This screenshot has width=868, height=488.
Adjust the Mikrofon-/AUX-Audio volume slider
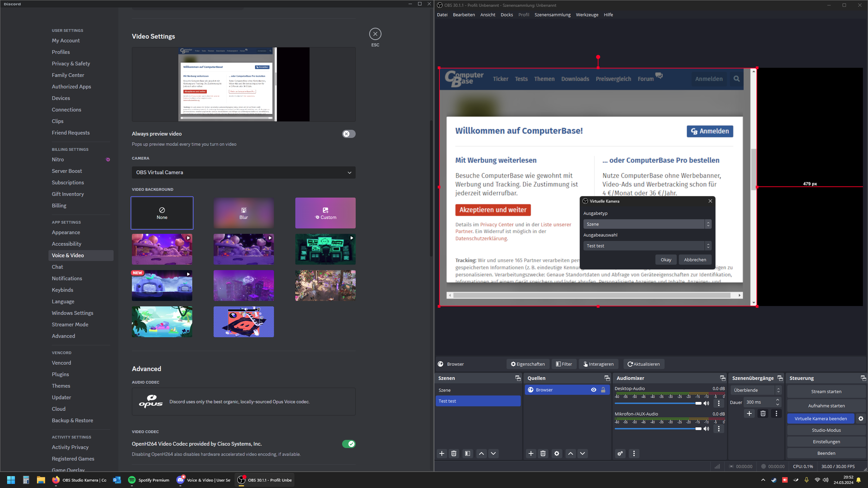click(698, 429)
